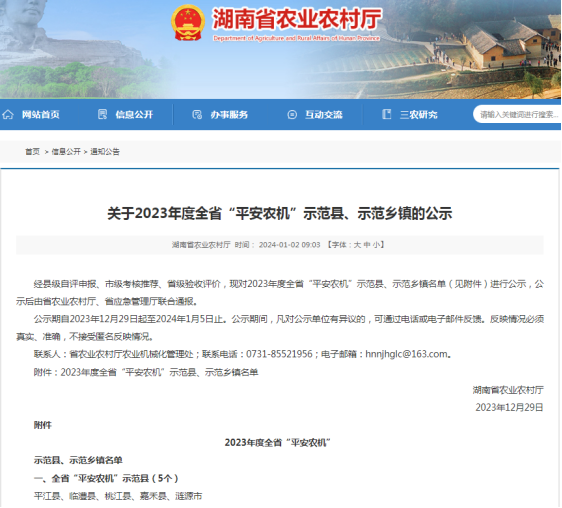
Task: Open the 三农研究 navigation item
Action: (419, 115)
